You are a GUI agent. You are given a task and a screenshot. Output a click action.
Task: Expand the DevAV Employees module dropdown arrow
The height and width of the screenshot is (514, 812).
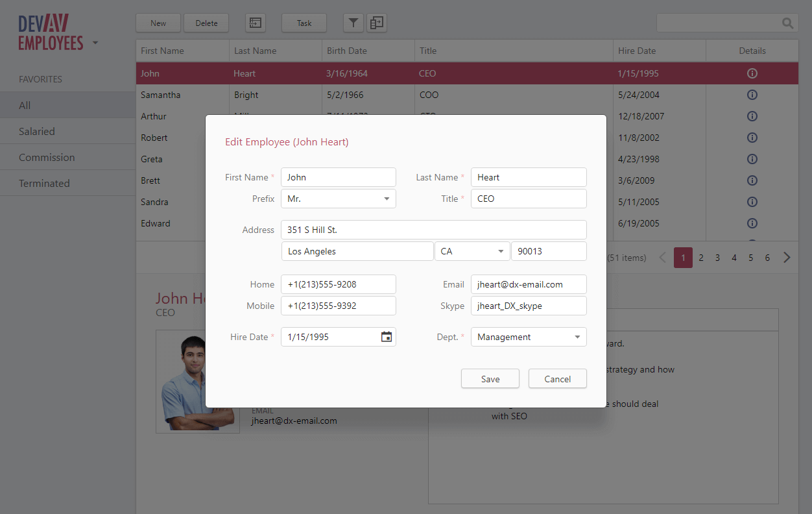[x=95, y=43]
